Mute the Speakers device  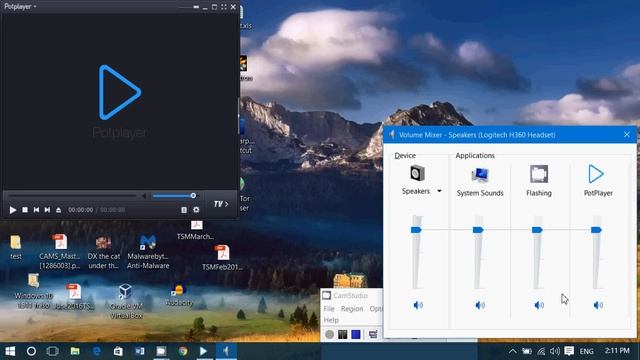click(418, 305)
